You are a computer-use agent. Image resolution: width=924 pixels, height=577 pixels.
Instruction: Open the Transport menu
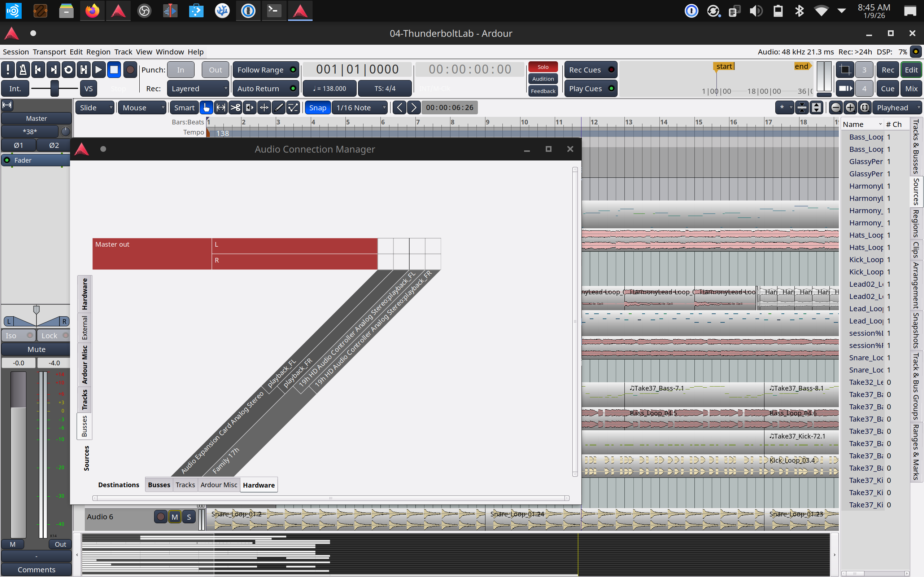coord(49,52)
